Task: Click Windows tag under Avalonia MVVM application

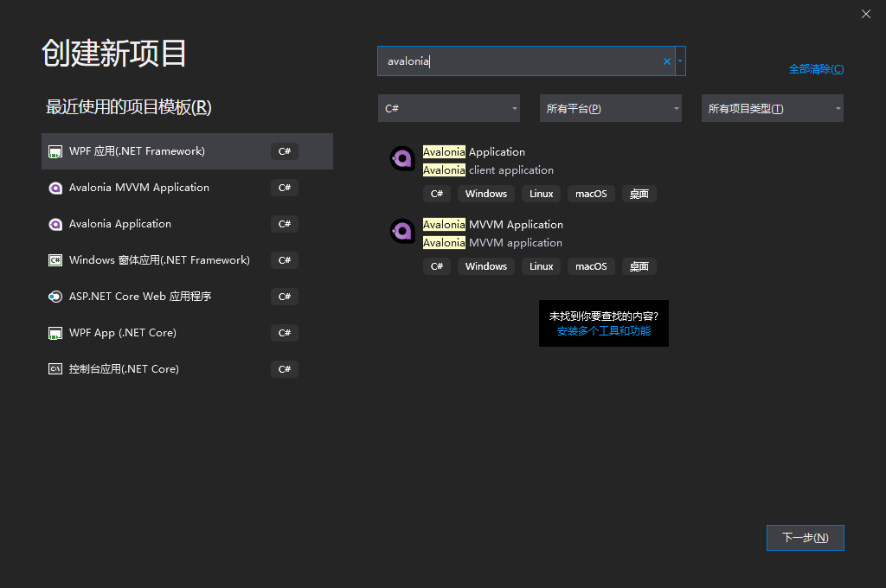Action: click(486, 266)
